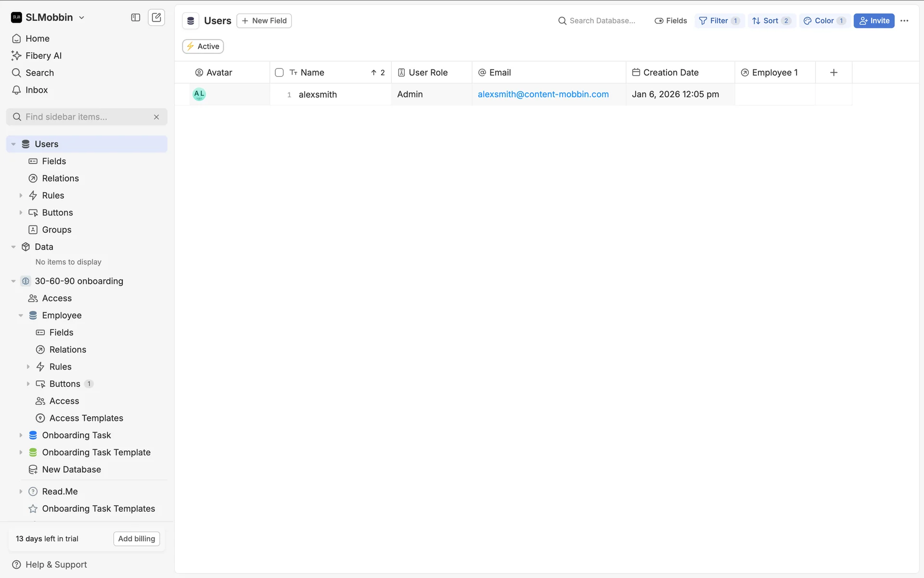Click the add column plus icon
This screenshot has height=578, width=924.
point(834,72)
